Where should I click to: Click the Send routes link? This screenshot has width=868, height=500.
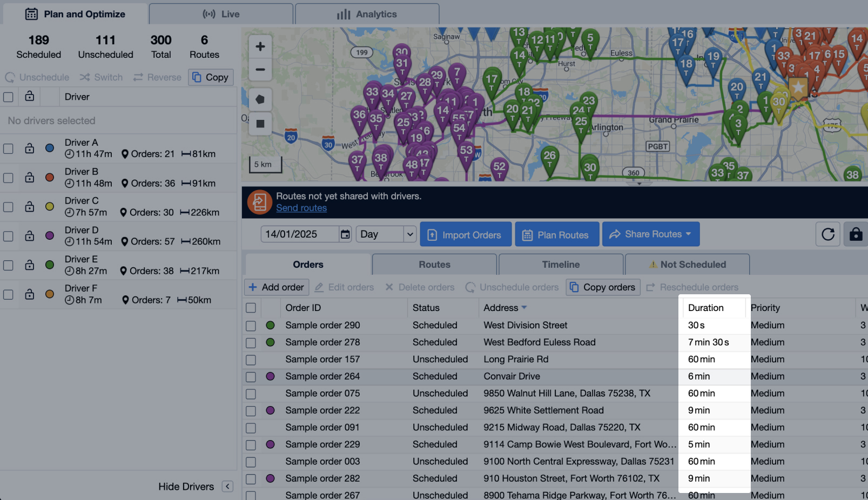pos(301,208)
